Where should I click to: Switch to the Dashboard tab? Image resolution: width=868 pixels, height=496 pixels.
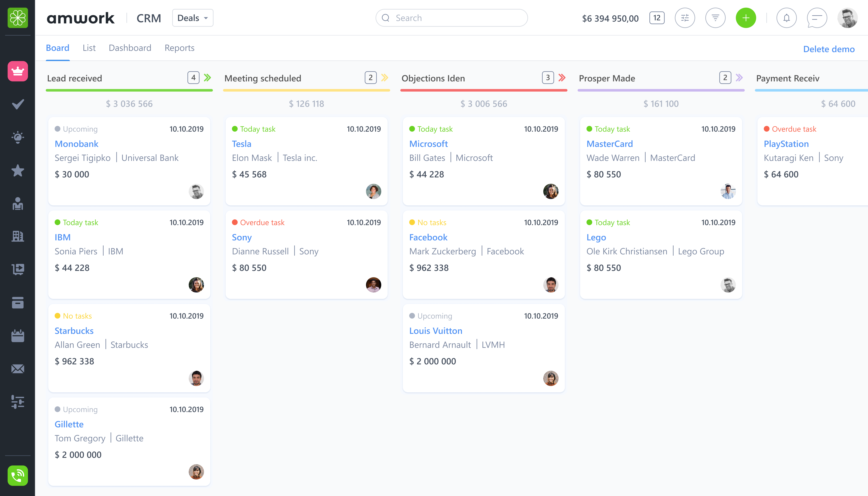point(130,48)
